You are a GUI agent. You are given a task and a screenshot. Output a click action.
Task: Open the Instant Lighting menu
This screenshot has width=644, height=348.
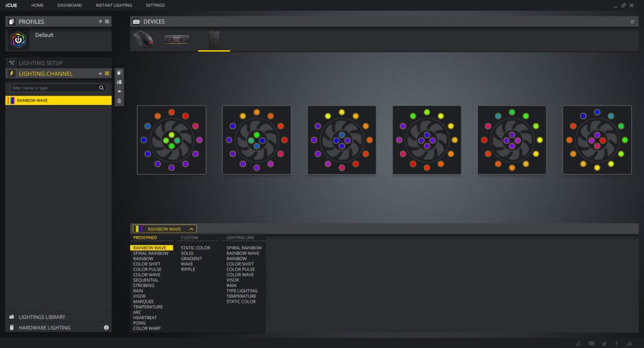tap(114, 5)
